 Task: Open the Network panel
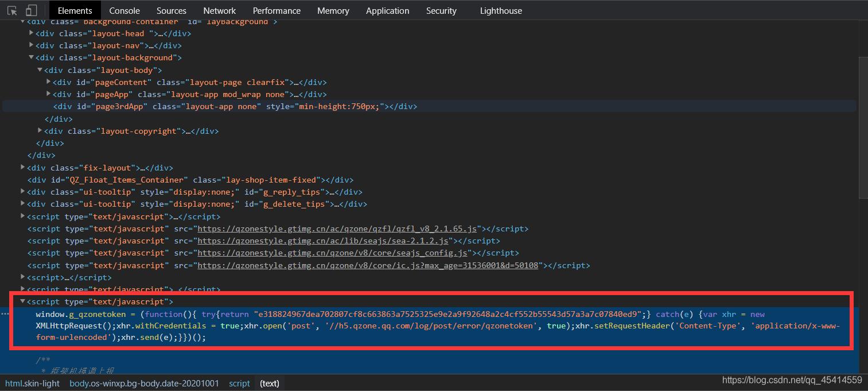point(219,10)
